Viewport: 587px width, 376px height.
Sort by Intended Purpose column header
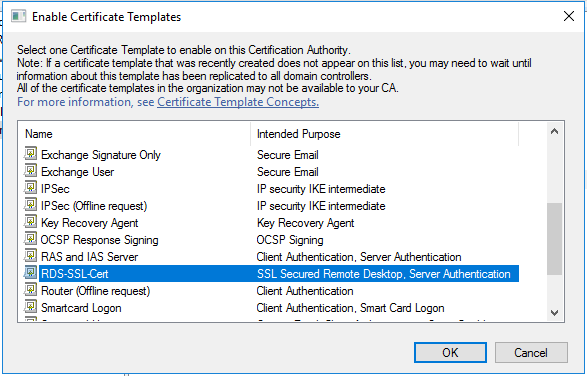[x=384, y=134]
